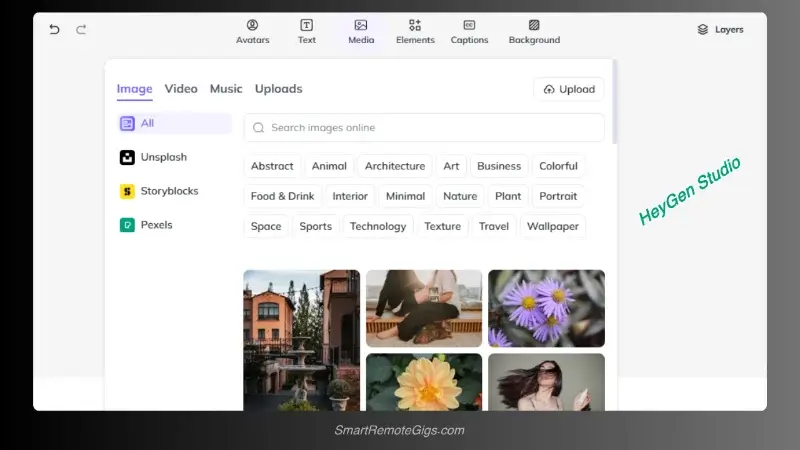Viewport: 800px width, 450px height.
Task: Filter by Food & Drink category
Action: coord(283,196)
